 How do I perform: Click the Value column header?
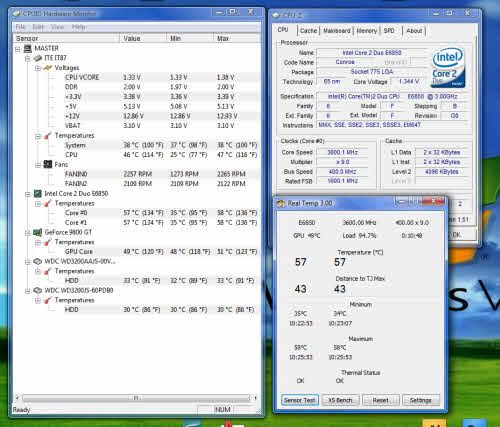point(143,38)
